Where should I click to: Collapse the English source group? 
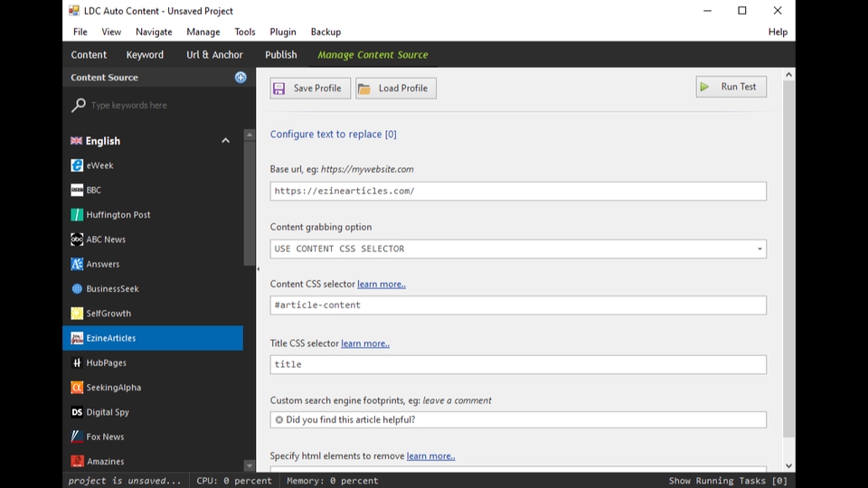pos(225,141)
